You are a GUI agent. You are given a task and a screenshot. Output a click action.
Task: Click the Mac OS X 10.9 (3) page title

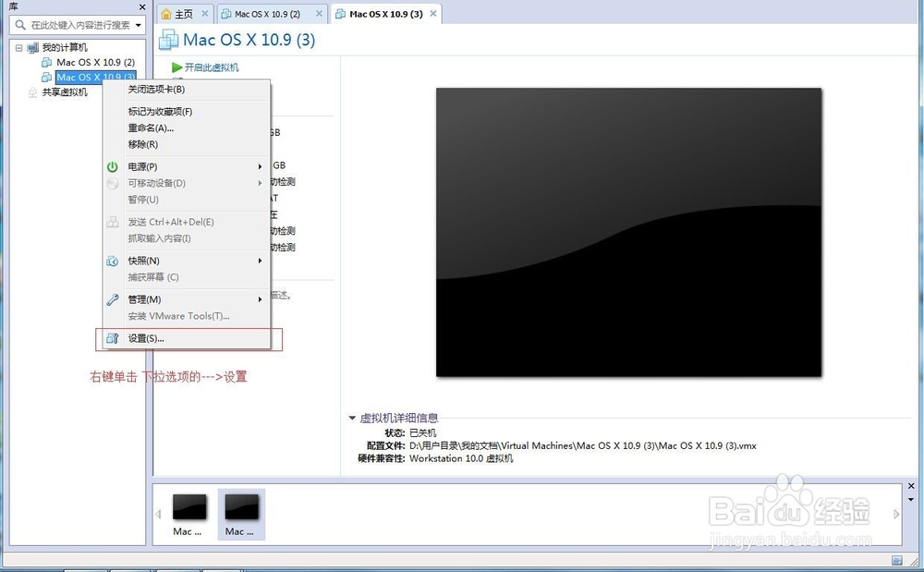(249, 40)
